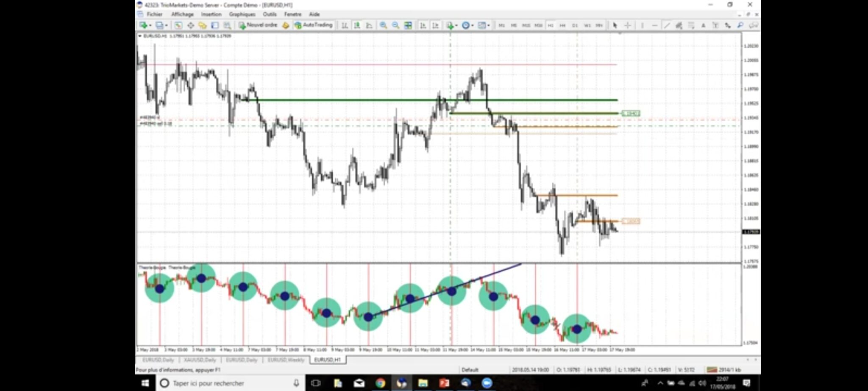The image size is (868, 391).
Task: Tile the chart windows
Action: [408, 25]
